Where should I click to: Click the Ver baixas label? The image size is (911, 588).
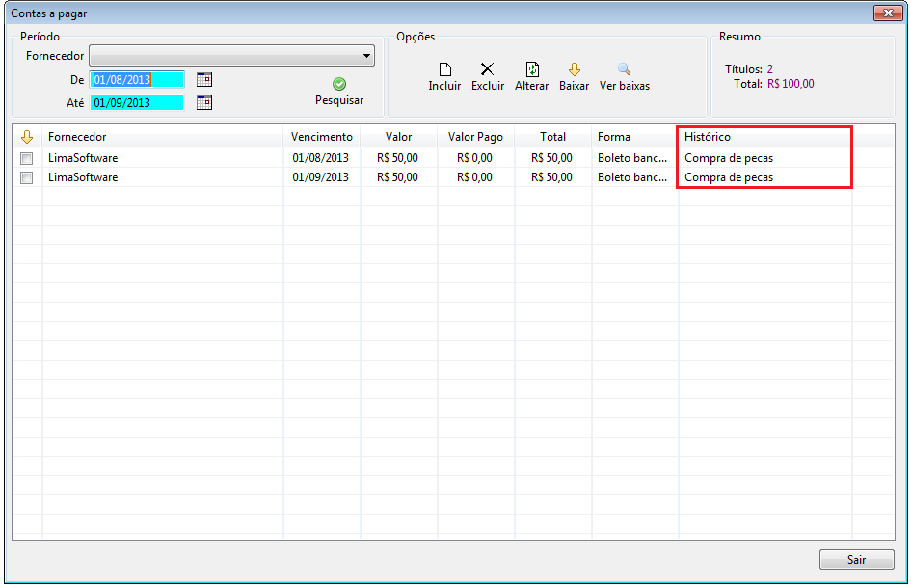coord(625,86)
